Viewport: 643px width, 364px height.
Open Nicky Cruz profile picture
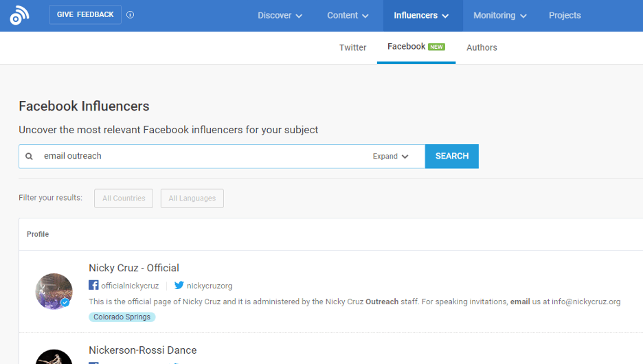click(54, 291)
